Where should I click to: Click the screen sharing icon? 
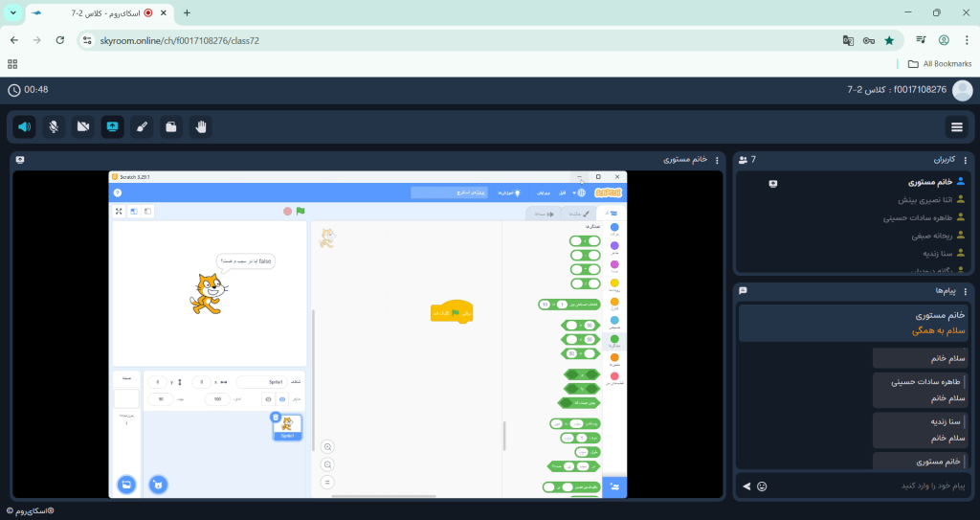coord(113,126)
